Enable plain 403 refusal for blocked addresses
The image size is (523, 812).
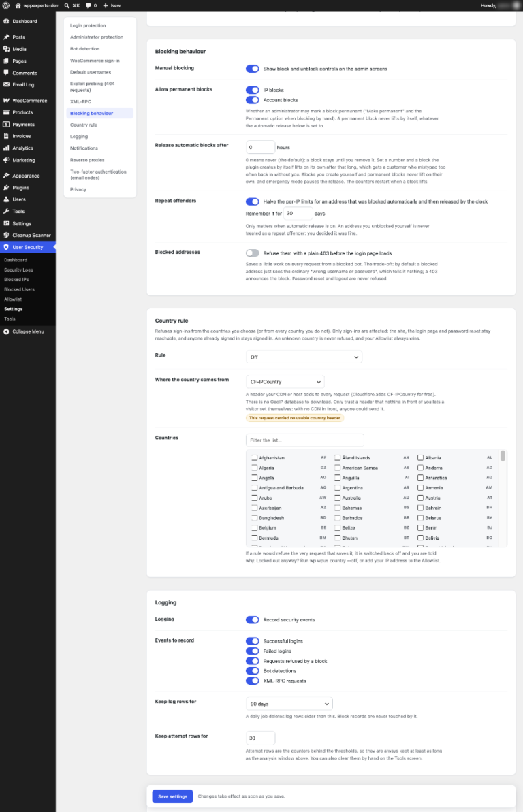pos(253,253)
